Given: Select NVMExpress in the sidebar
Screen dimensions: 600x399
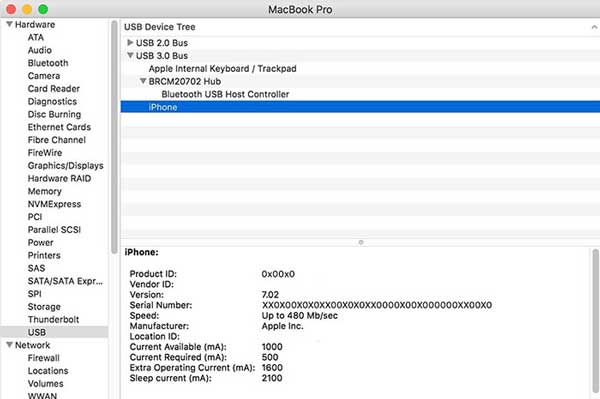Looking at the screenshot, I should (x=54, y=204).
